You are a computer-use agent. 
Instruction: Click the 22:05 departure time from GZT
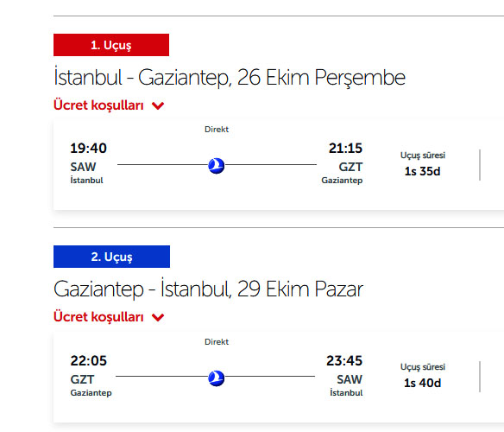88,360
